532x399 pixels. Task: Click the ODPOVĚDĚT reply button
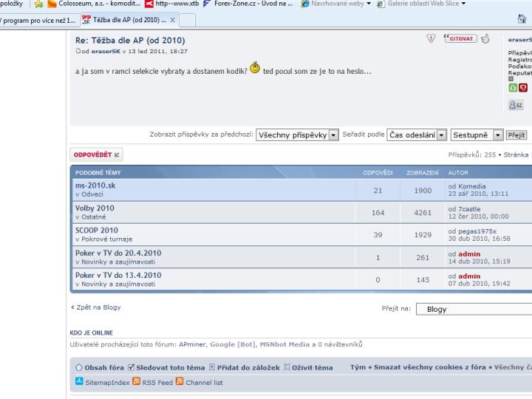coord(96,154)
